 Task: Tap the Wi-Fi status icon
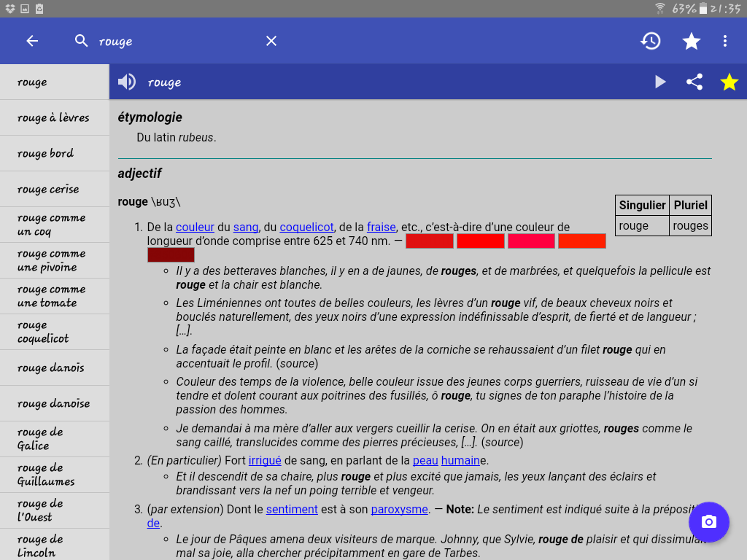[660, 9]
